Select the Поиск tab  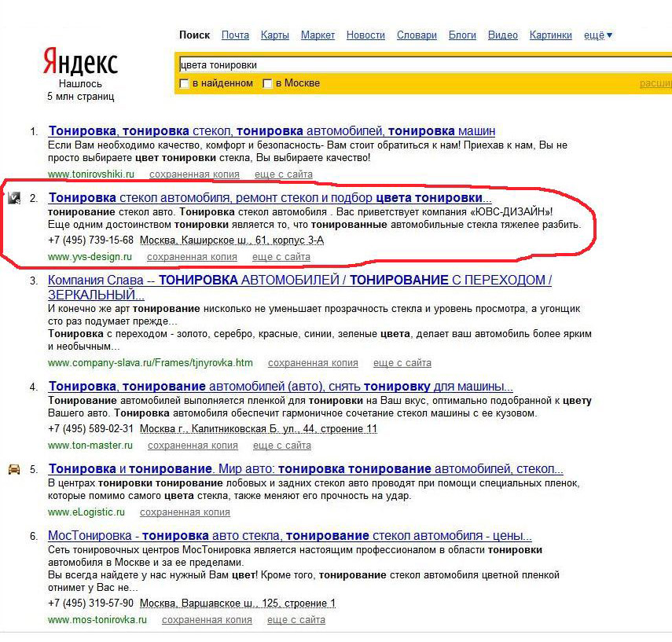195,35
